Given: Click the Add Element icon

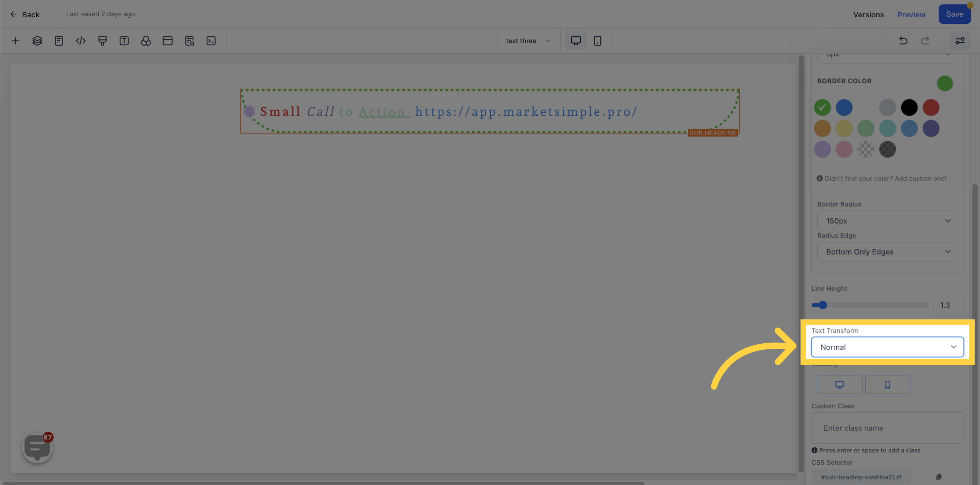Looking at the screenshot, I should (15, 41).
